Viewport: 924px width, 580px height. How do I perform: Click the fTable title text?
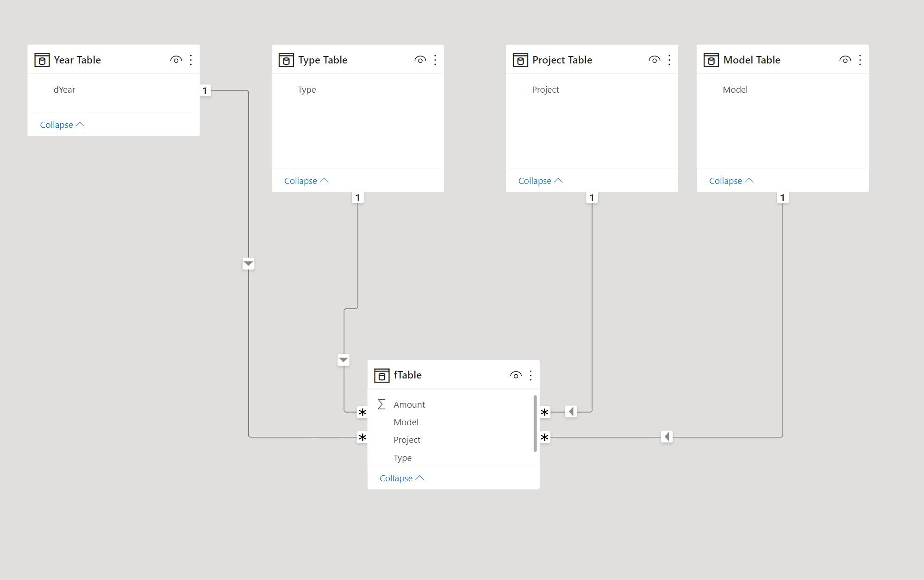407,375
